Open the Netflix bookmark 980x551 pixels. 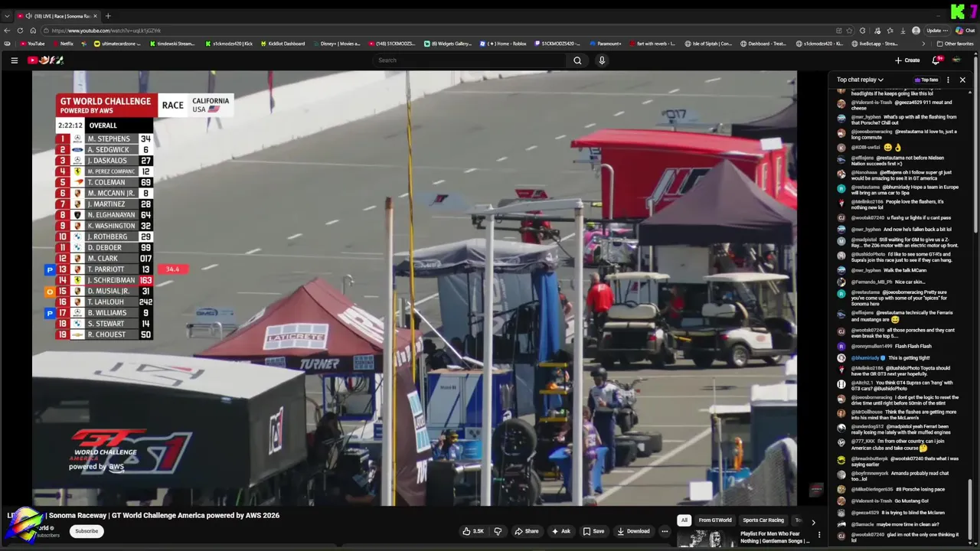pyautogui.click(x=63, y=44)
